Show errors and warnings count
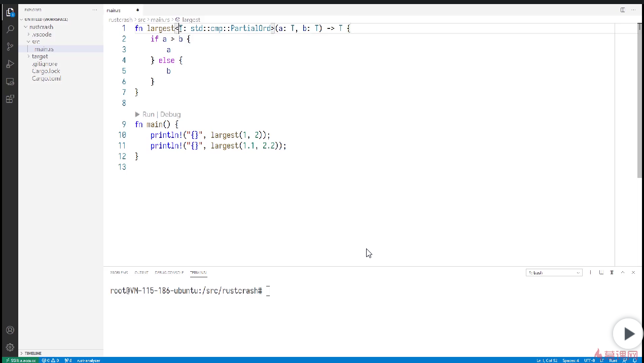The width and height of the screenshot is (644, 363). [x=50, y=360]
